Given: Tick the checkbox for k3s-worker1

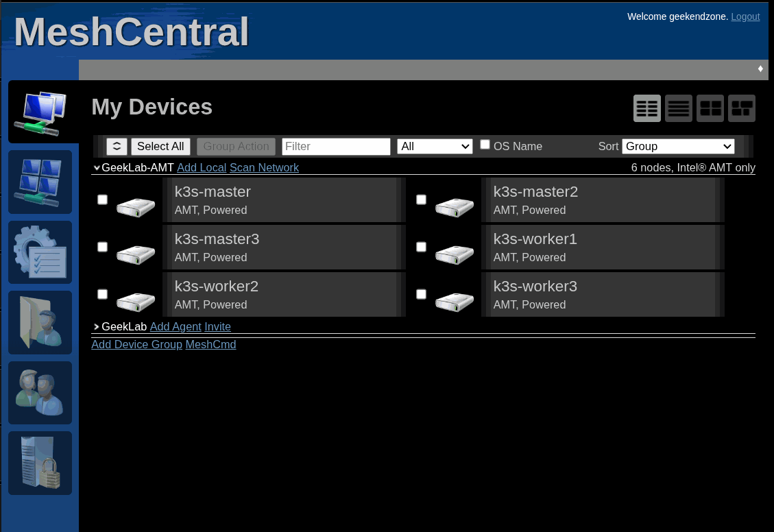Looking at the screenshot, I should [421, 247].
